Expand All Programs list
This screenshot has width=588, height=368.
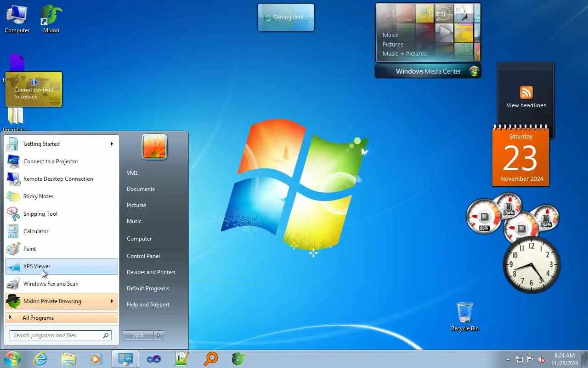click(x=62, y=318)
